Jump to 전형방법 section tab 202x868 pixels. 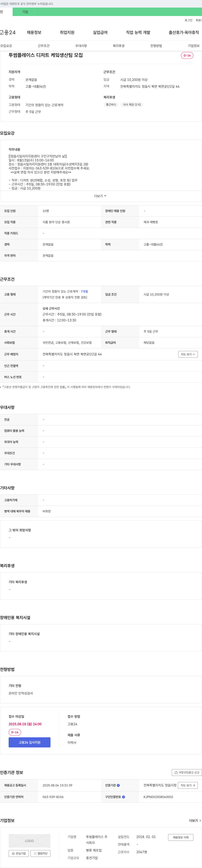[x=156, y=46]
